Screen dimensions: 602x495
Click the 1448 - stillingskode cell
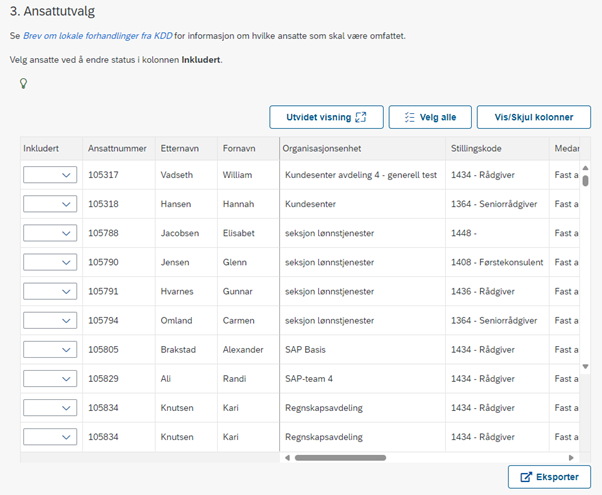point(498,233)
